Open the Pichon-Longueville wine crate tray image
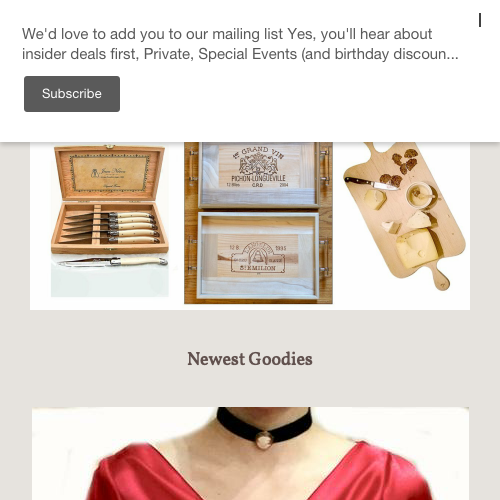This screenshot has height=500, width=500. pyautogui.click(x=258, y=175)
